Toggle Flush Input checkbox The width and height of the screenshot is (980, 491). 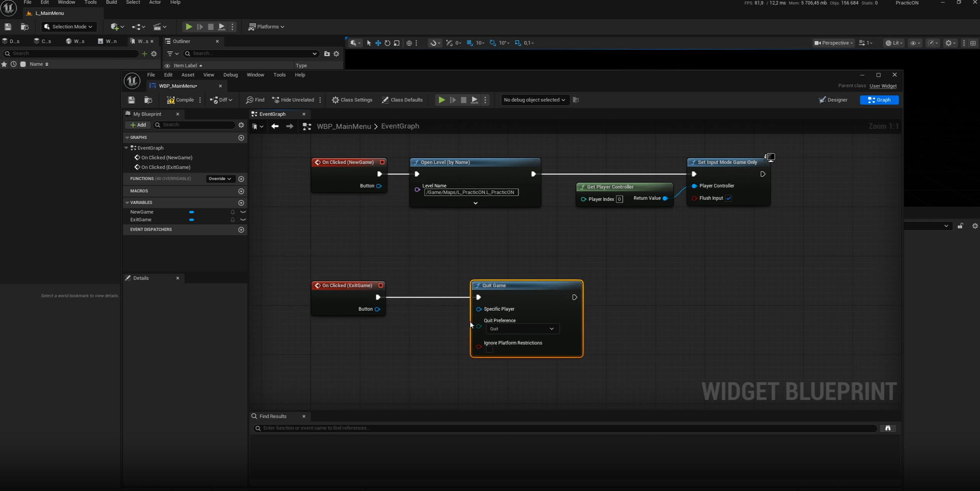(728, 198)
